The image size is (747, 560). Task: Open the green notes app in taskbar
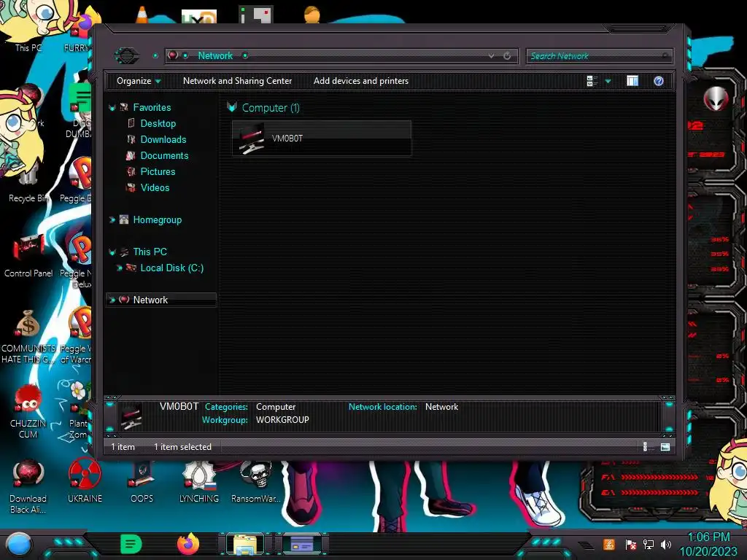coord(131,544)
